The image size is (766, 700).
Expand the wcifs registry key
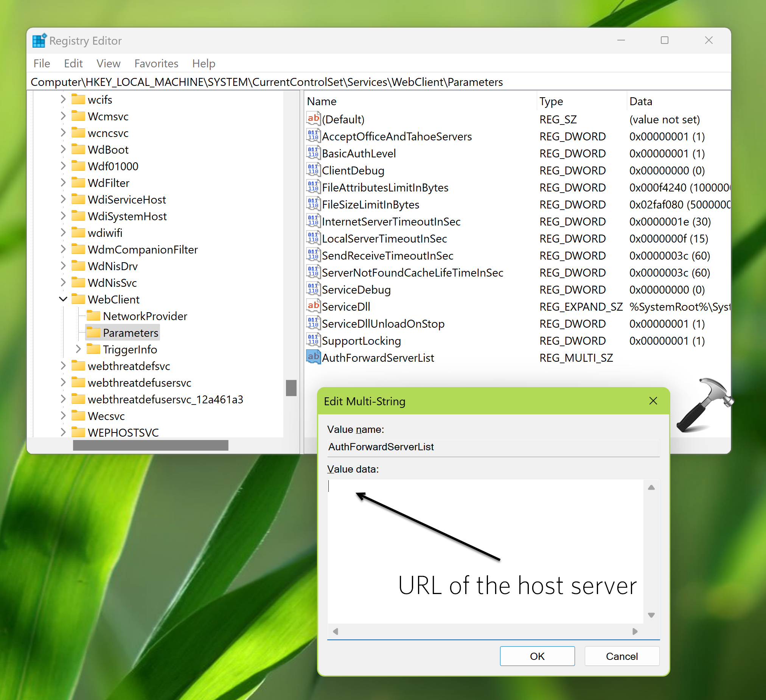[x=63, y=99]
